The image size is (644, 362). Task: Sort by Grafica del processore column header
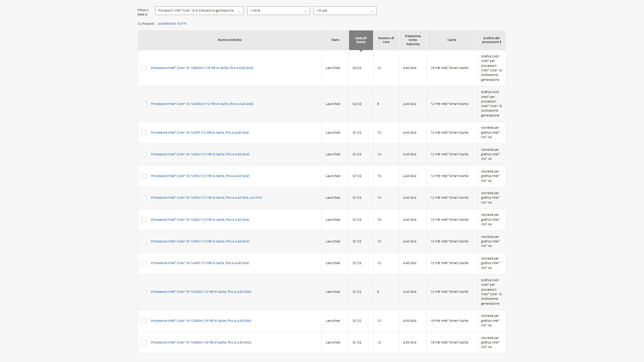coord(491,40)
